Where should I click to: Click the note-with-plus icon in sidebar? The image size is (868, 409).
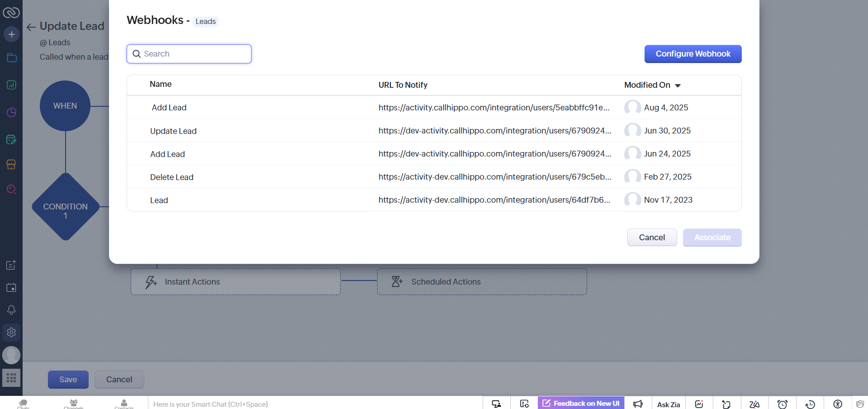coord(11,265)
